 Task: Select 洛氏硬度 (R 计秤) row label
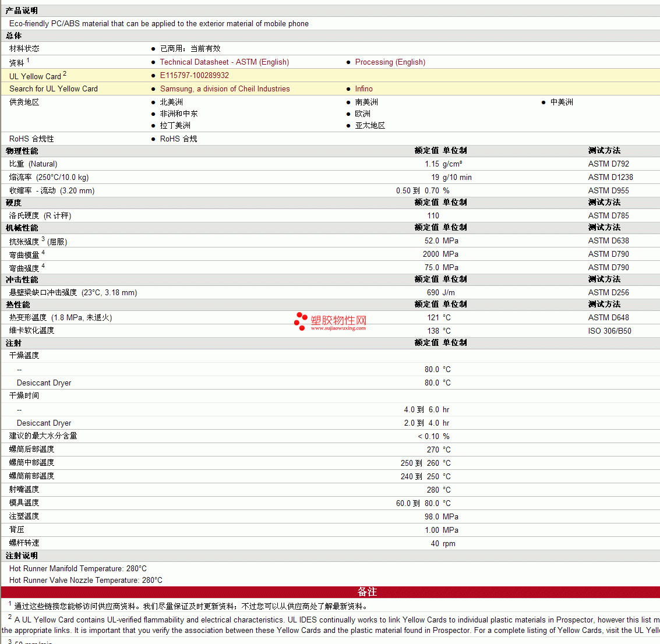[x=40, y=216]
